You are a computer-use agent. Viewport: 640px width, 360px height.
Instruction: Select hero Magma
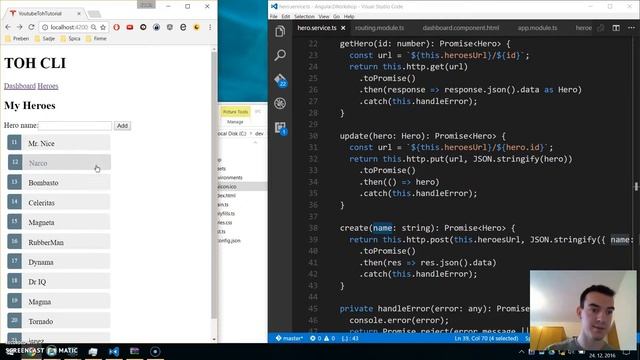tap(59, 301)
